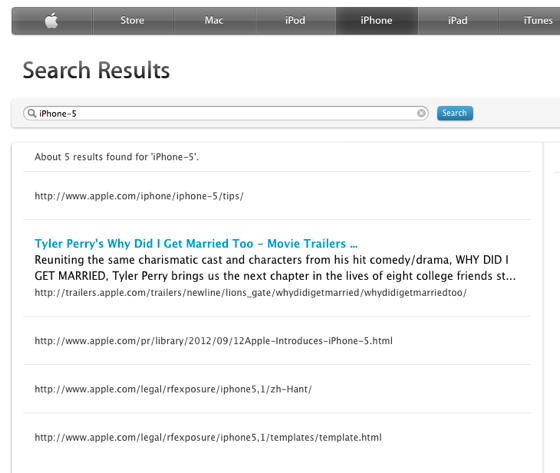Click the rfexposure zh-Hant URL result
The image size is (560, 473).
click(x=173, y=389)
